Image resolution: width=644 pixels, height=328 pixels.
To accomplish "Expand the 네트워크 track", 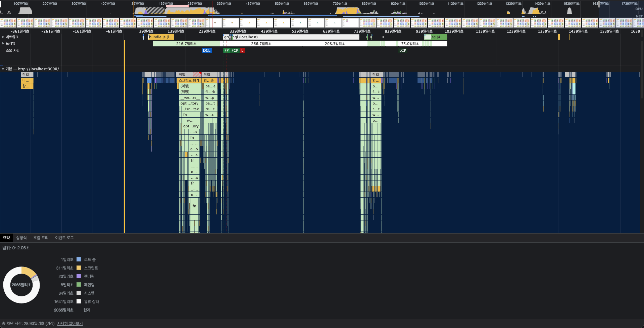I will [x=3, y=37].
